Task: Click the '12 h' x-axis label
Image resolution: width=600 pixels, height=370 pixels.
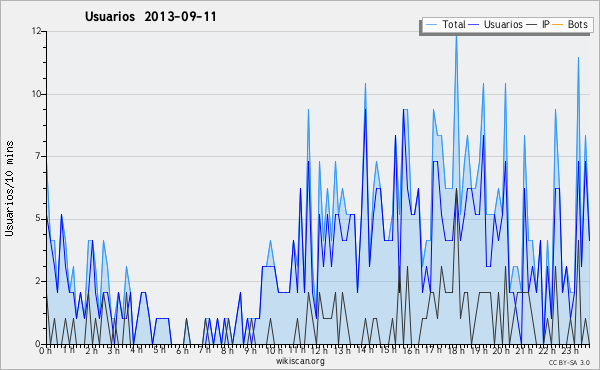Action: (319, 350)
